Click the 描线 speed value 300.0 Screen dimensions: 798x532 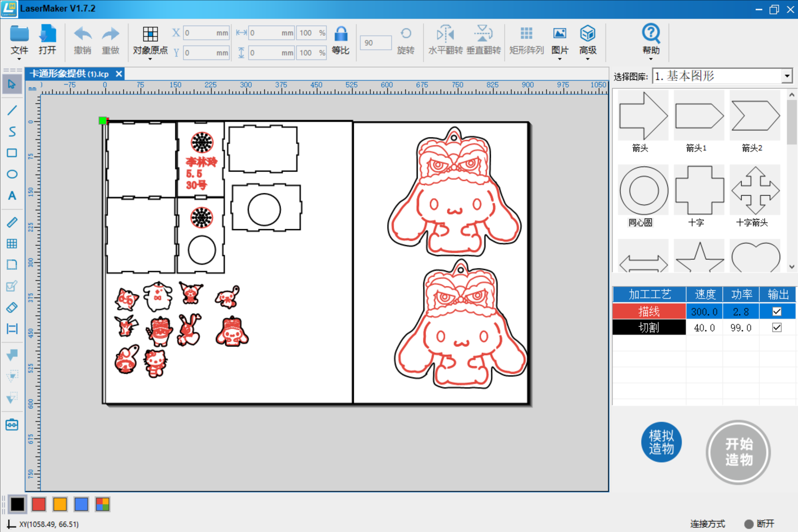pyautogui.click(x=704, y=311)
